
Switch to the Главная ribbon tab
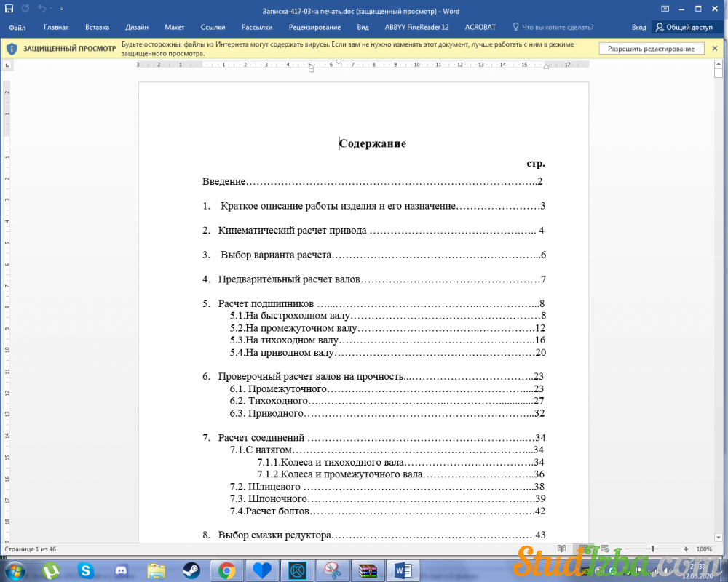[x=56, y=28]
